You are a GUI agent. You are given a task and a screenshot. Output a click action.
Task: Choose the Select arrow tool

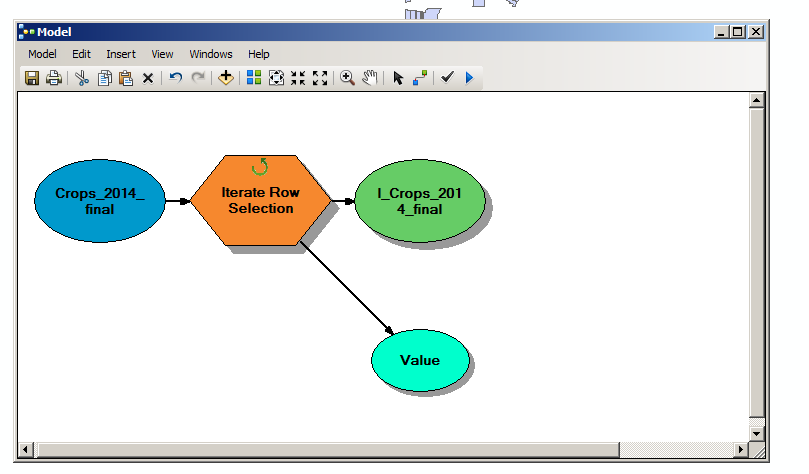[398, 78]
